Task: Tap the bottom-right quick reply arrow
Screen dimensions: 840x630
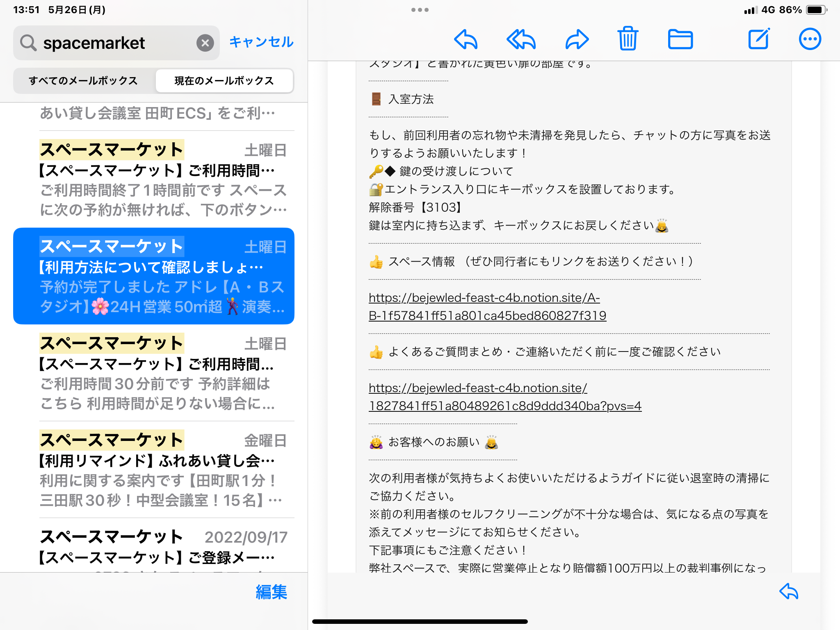Action: coord(788,591)
